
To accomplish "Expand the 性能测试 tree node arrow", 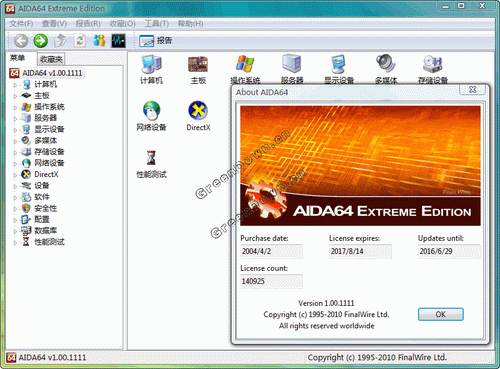I will (15, 243).
